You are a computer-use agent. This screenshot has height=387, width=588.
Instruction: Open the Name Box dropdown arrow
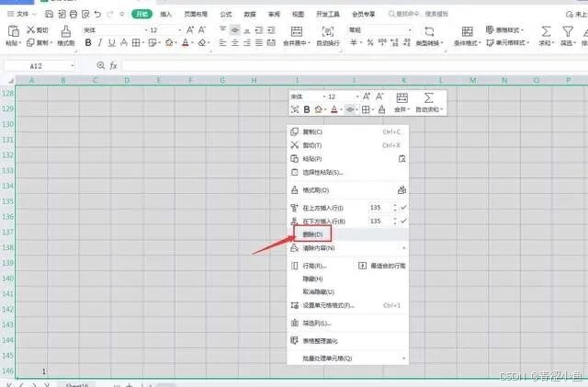coord(72,66)
